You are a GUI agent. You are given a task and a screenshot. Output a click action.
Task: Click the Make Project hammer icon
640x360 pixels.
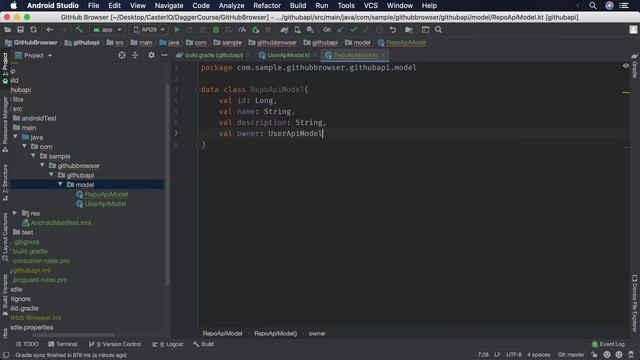tap(79, 30)
